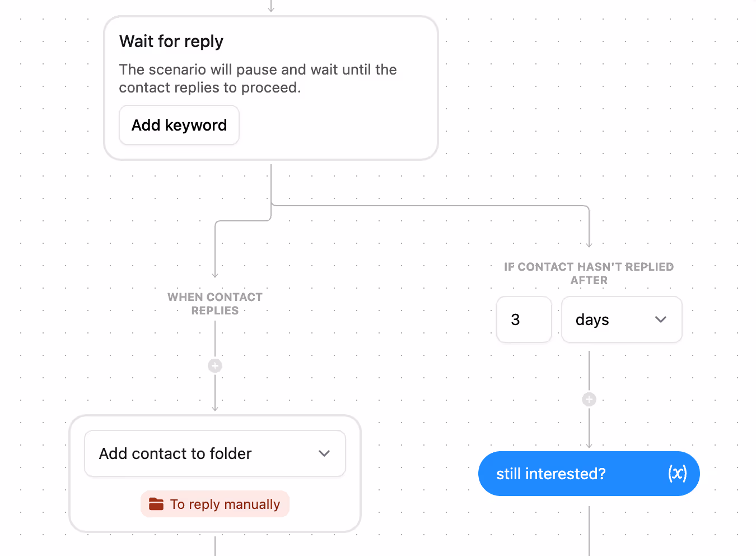This screenshot has width=756, height=556.
Task: Click the chevron on Add contact to folder
Action: tap(324, 453)
